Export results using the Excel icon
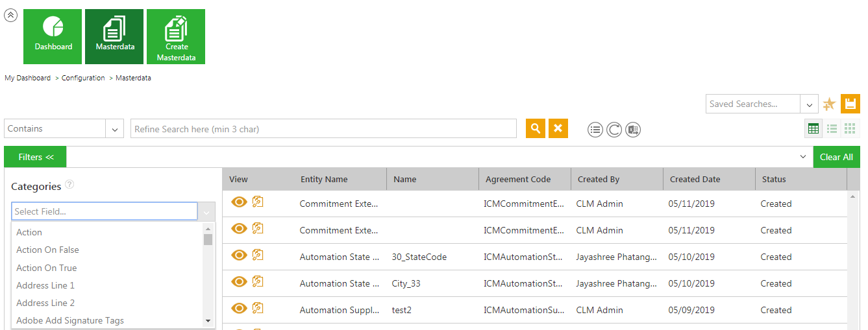This screenshot has width=868, height=330. [x=633, y=130]
